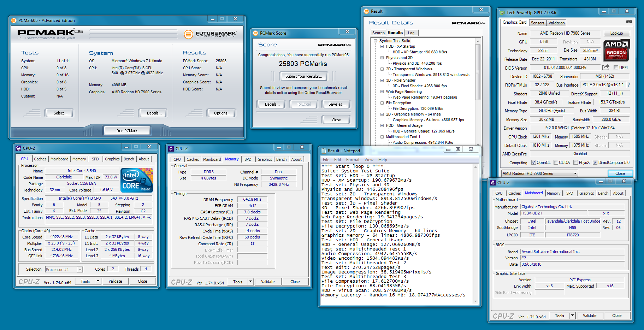Image resolution: width=644 pixels, height=330 pixels.
Task: Click the Notepad title bar icon
Action: click(x=323, y=151)
